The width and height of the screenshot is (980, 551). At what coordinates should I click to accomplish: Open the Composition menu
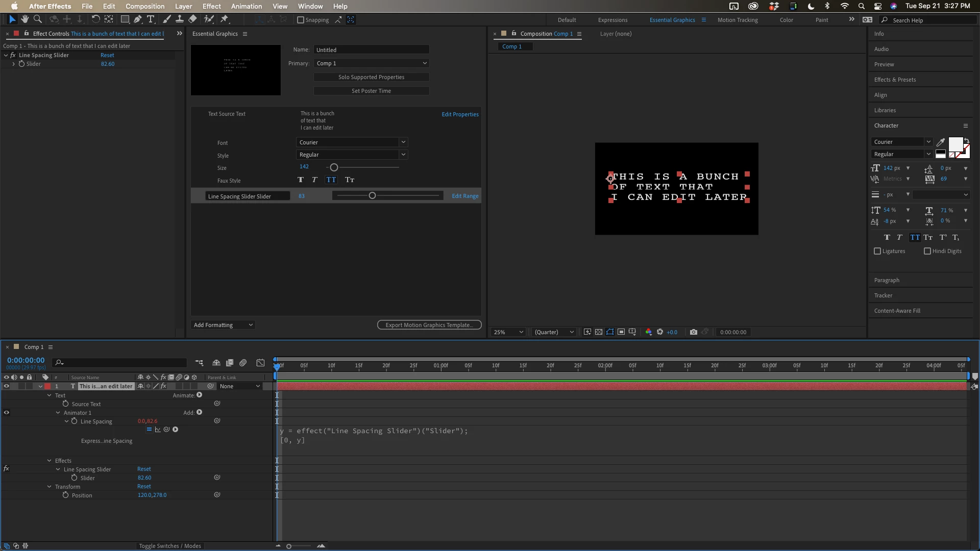[145, 6]
